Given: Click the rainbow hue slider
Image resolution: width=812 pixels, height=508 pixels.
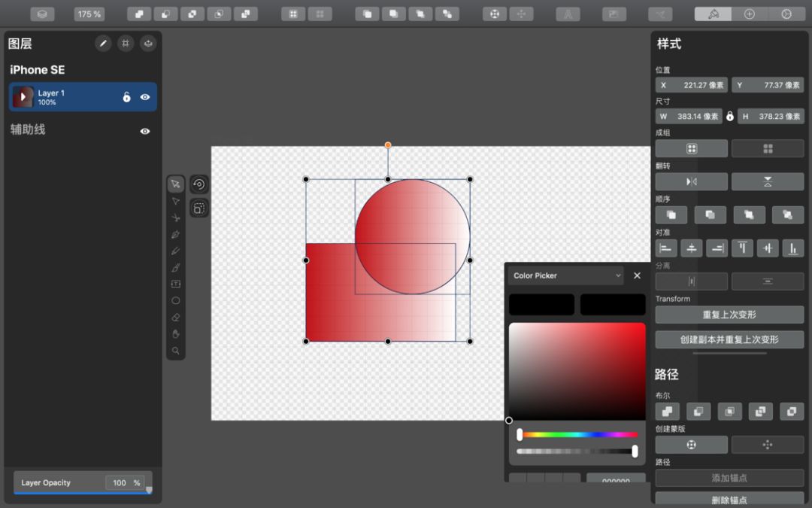Looking at the screenshot, I should tap(579, 434).
